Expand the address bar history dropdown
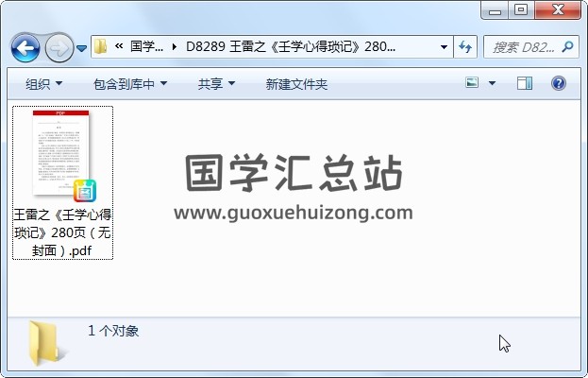Screen dimensions: 588x378 pos(444,47)
